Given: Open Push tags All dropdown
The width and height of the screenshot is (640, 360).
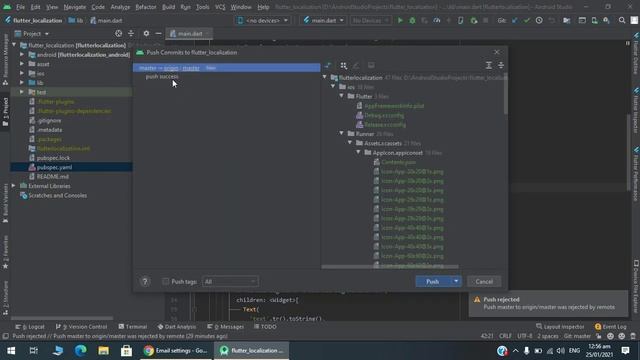Looking at the screenshot, I should point(230,282).
